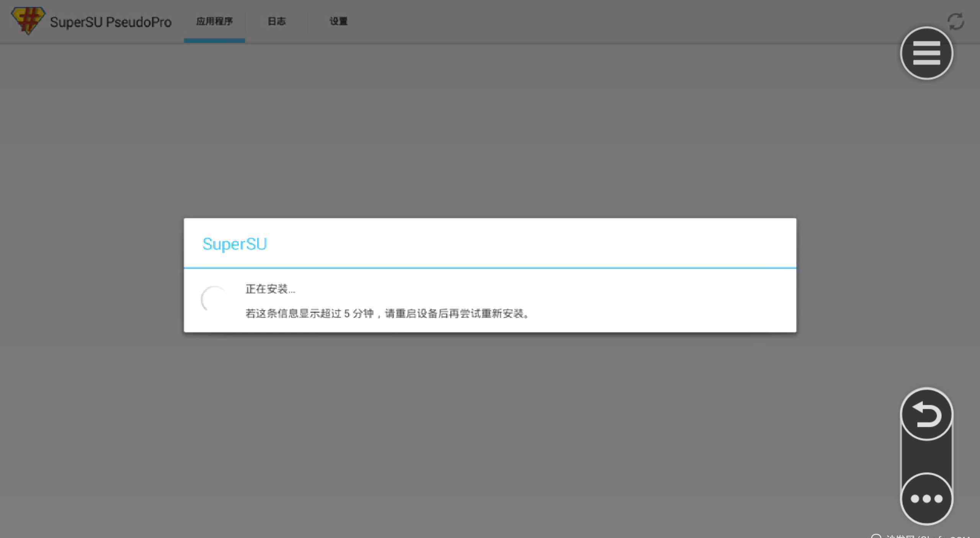The image size is (980, 538).
Task: Click the SuperSU shield logo icon
Action: [28, 21]
